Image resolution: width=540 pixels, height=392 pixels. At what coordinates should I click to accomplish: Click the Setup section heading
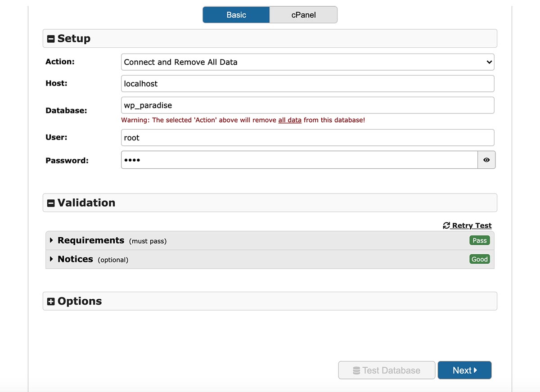coord(74,39)
